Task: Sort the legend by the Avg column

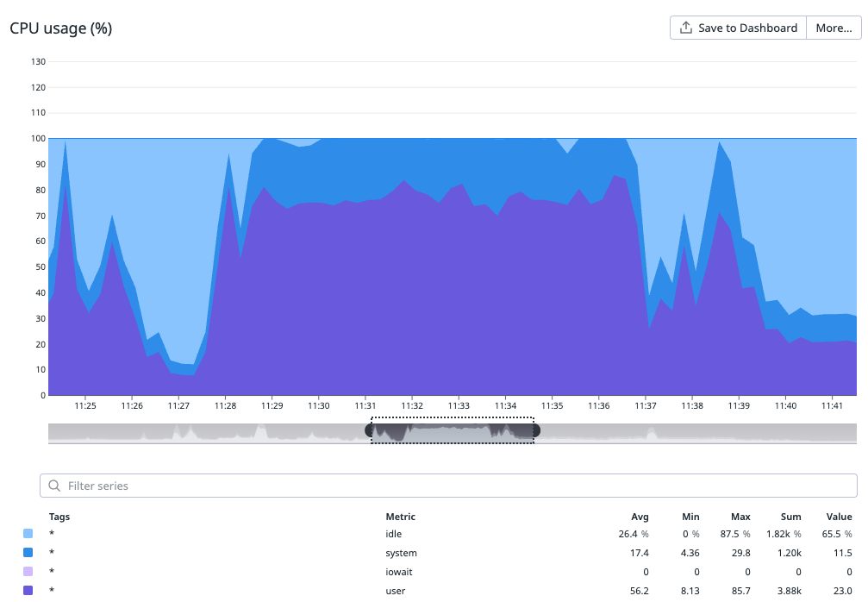Action: 640,517
